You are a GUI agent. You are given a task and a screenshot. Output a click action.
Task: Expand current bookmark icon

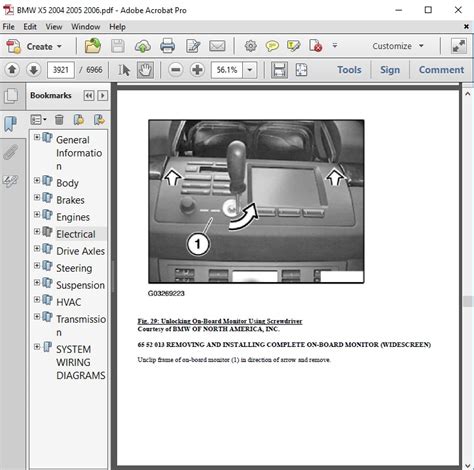99,120
